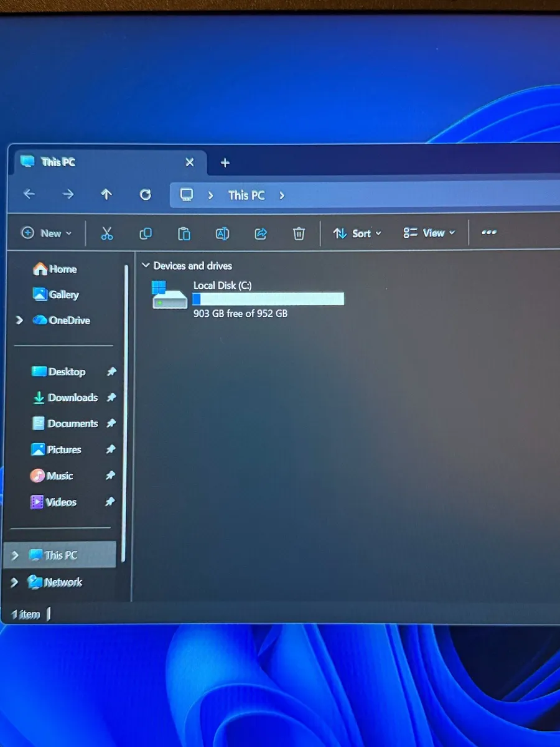This screenshot has height=747, width=560.
Task: Expand the This PC tree node
Action: point(16,555)
